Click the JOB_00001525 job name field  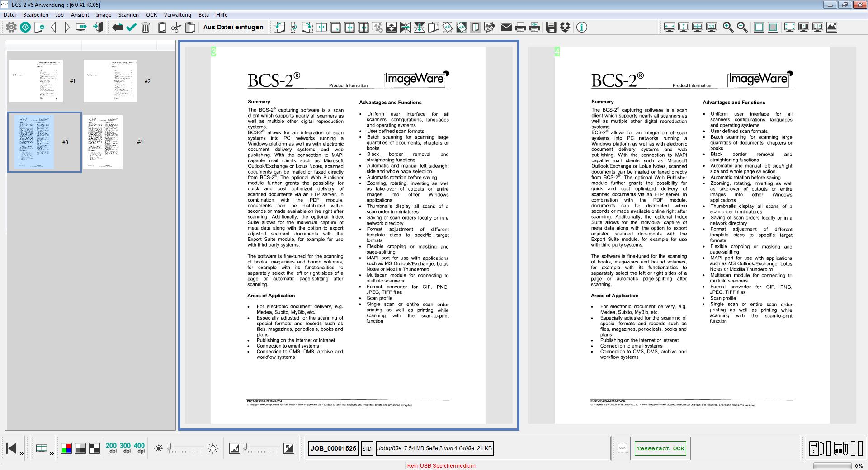[333, 448]
